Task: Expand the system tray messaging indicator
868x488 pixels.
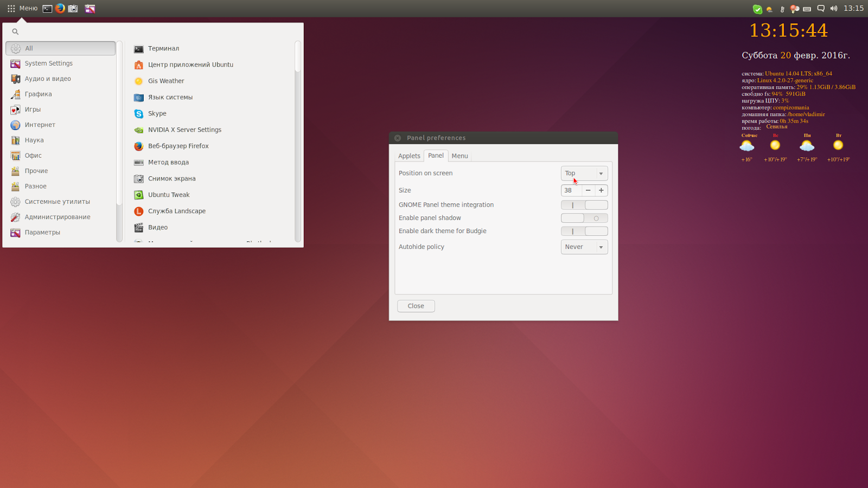Action: click(x=821, y=9)
